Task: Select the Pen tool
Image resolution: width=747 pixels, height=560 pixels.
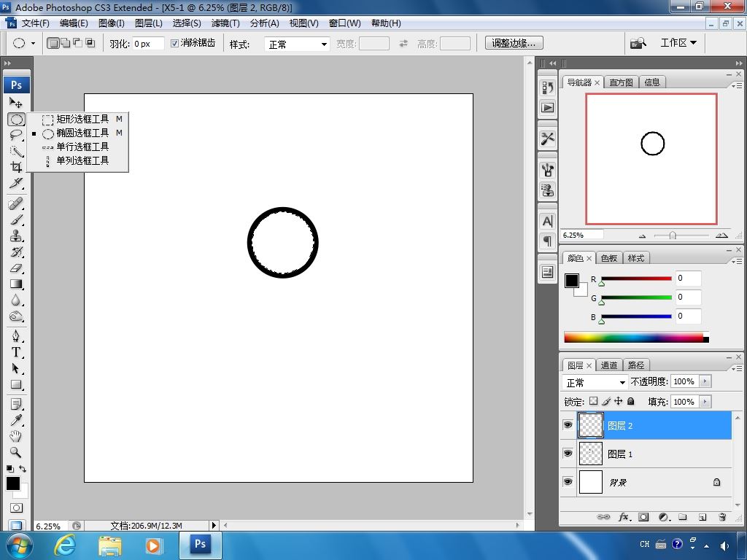Action: pos(16,335)
